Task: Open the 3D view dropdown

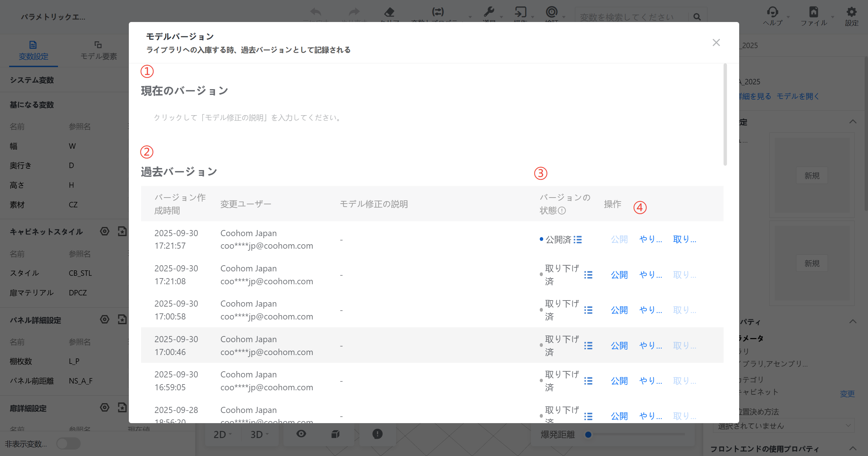Action: 260,434
